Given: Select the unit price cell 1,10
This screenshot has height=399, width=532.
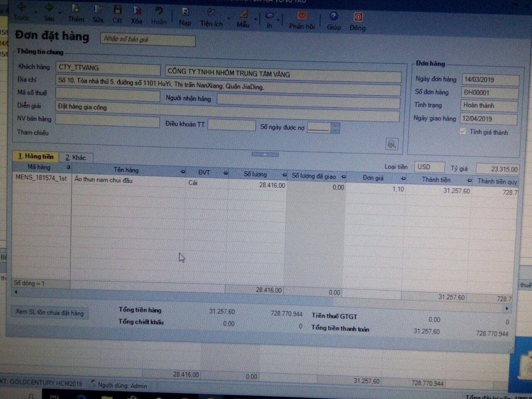Looking at the screenshot, I should [x=375, y=189].
